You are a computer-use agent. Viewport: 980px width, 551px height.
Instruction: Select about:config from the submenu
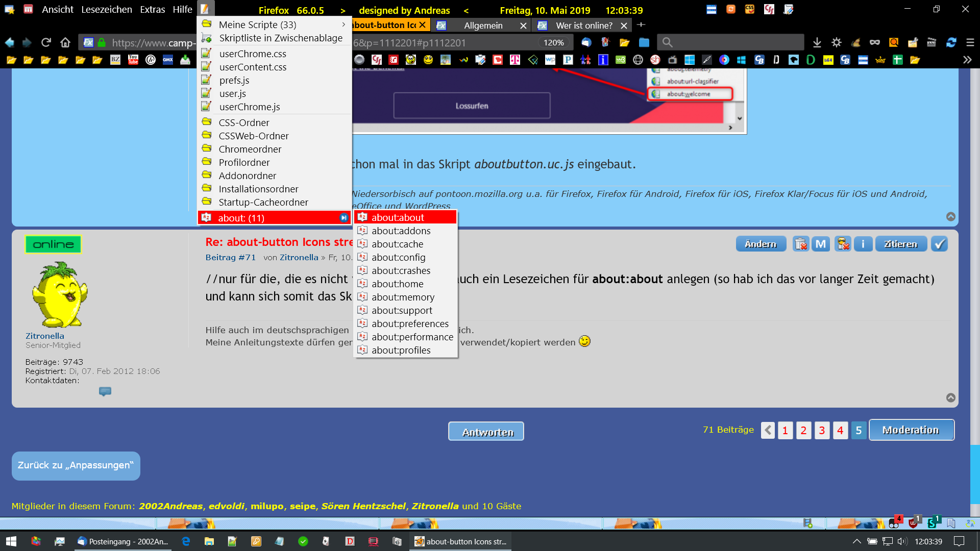point(398,258)
